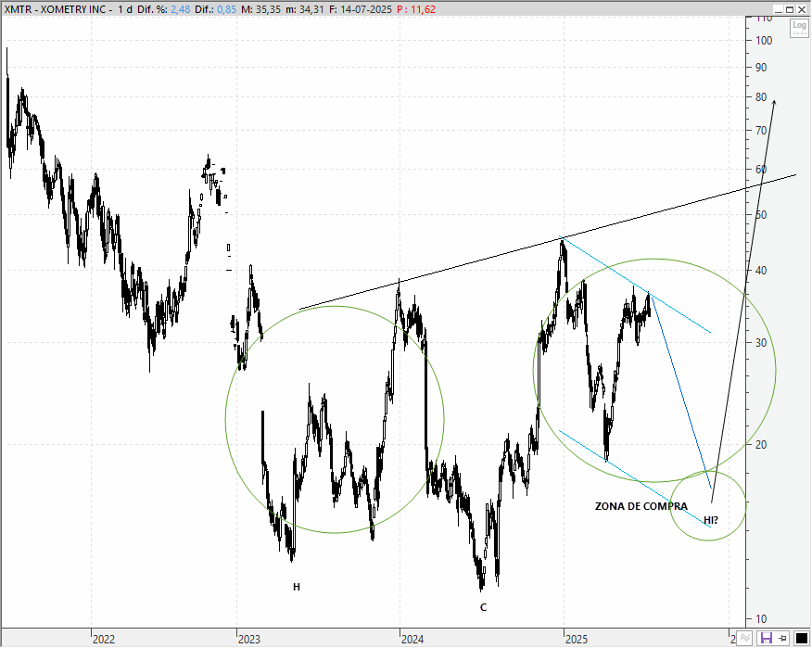
Task: Click the 90 price level on axis
Action: pos(761,68)
